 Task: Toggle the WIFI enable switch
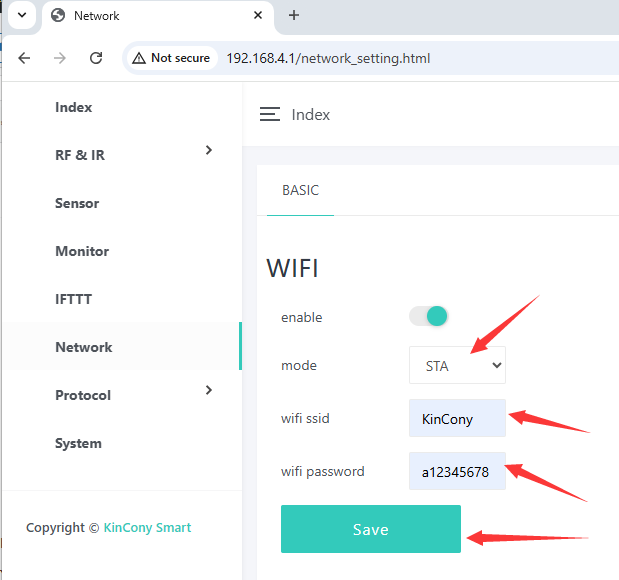pos(428,316)
